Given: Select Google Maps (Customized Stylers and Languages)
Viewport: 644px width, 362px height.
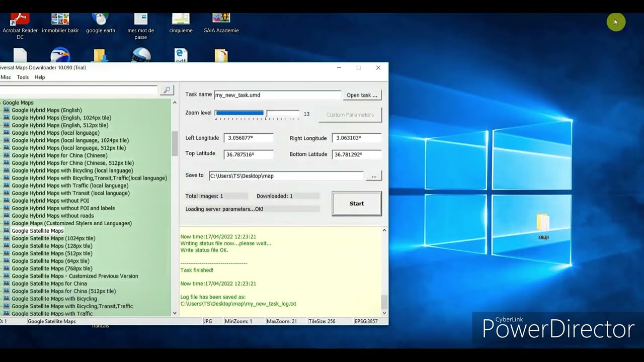Looking at the screenshot, I should [x=71, y=223].
